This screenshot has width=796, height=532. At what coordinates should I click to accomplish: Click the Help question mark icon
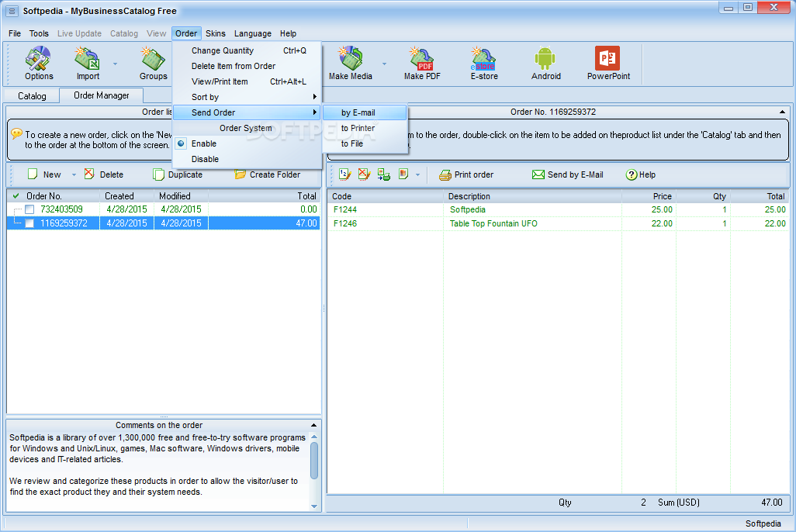pos(631,174)
